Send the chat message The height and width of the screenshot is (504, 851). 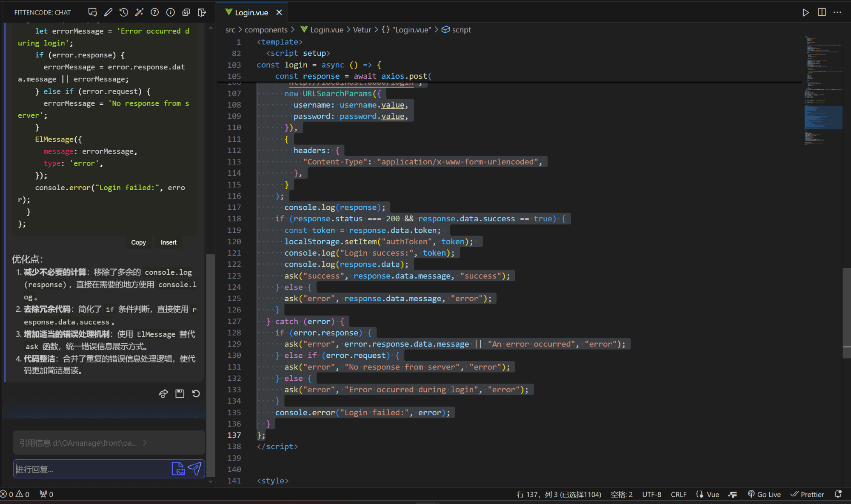point(194,469)
